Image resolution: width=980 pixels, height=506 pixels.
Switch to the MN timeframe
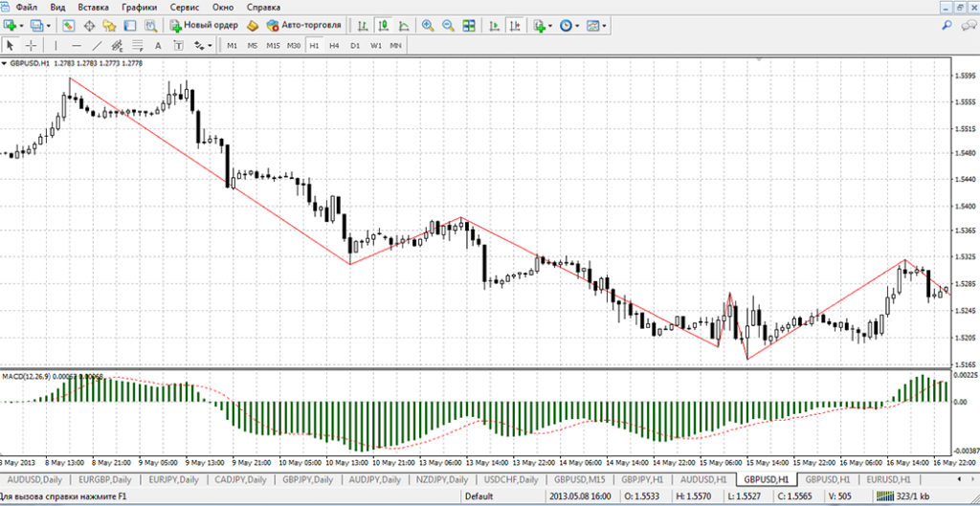click(395, 46)
